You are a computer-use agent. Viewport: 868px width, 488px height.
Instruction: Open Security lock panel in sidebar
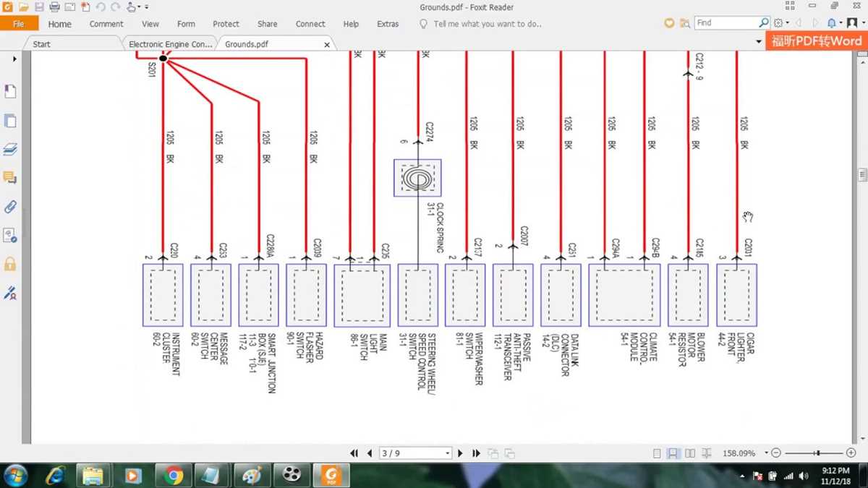coord(10,264)
